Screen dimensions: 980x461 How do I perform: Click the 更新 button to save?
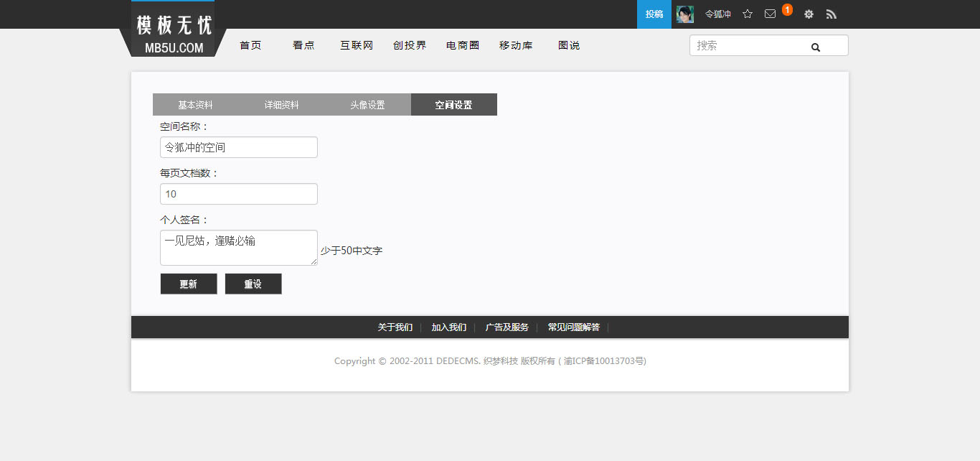pyautogui.click(x=189, y=284)
